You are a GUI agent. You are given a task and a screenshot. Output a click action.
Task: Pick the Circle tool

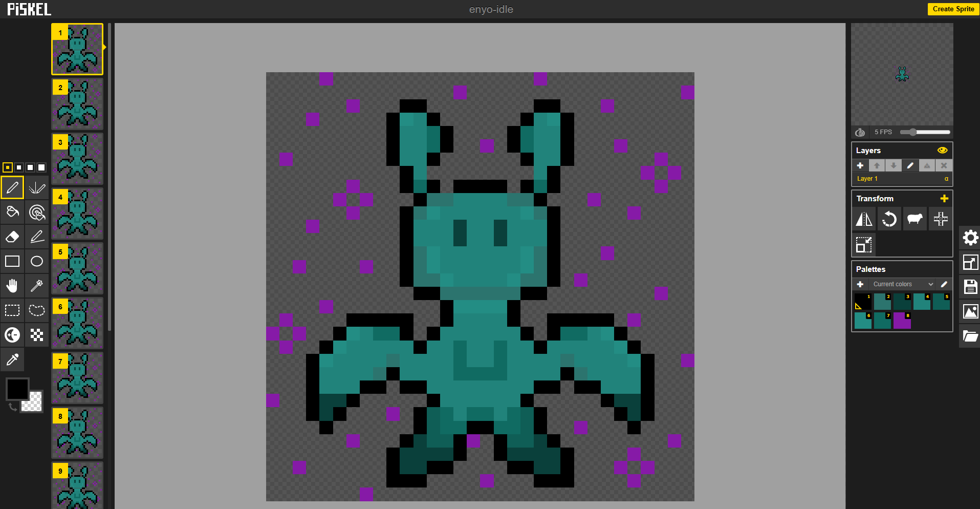[x=37, y=261]
